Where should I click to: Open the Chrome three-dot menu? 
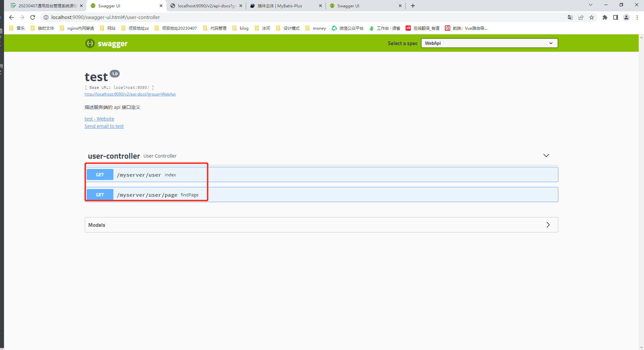coord(637,17)
